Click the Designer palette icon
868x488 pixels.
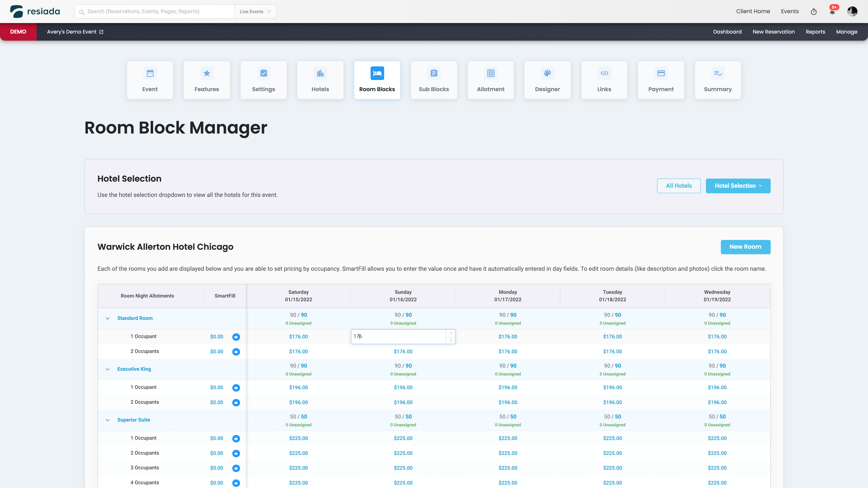pos(547,73)
